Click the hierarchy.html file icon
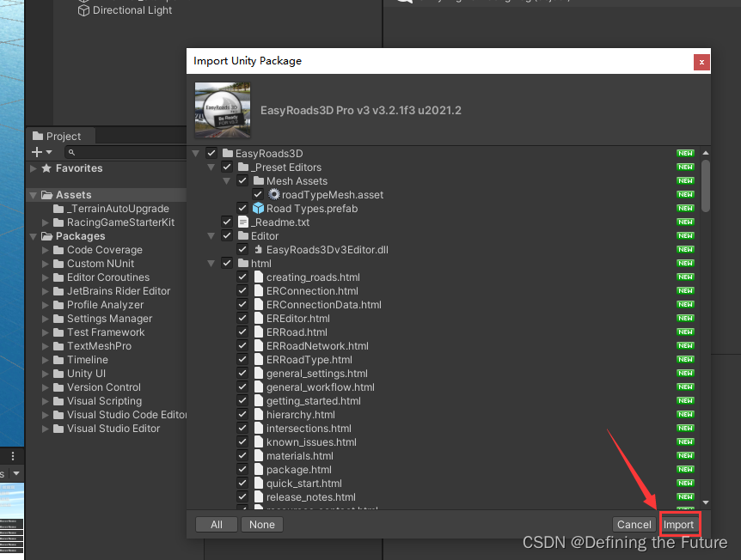 (x=259, y=414)
